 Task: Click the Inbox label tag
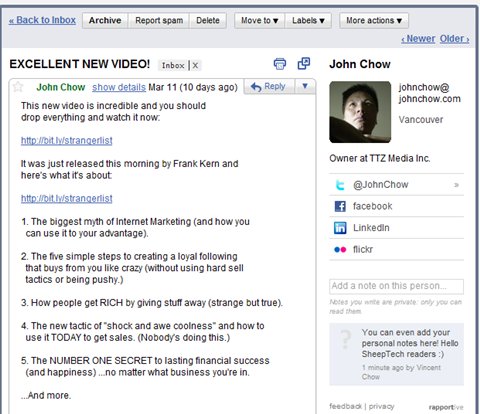click(x=173, y=65)
